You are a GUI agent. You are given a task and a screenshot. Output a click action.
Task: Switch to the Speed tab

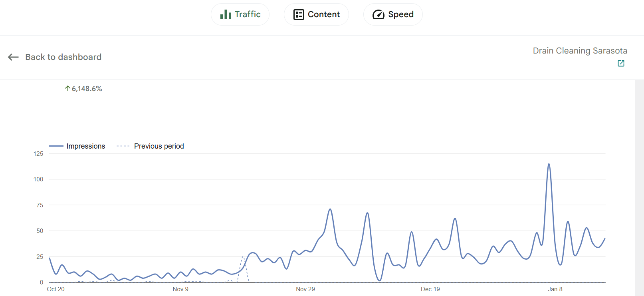[393, 14]
